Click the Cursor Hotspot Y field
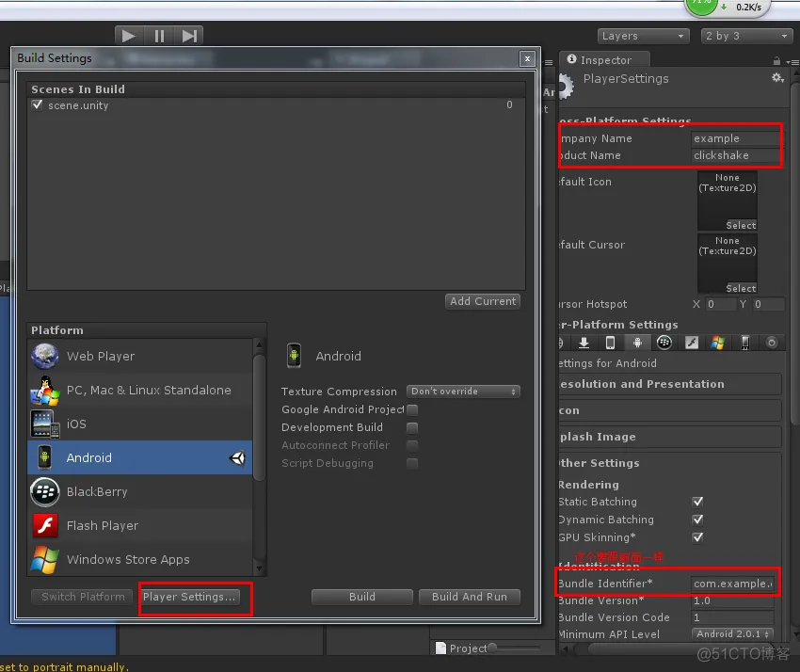The height and width of the screenshot is (672, 800). (x=768, y=304)
